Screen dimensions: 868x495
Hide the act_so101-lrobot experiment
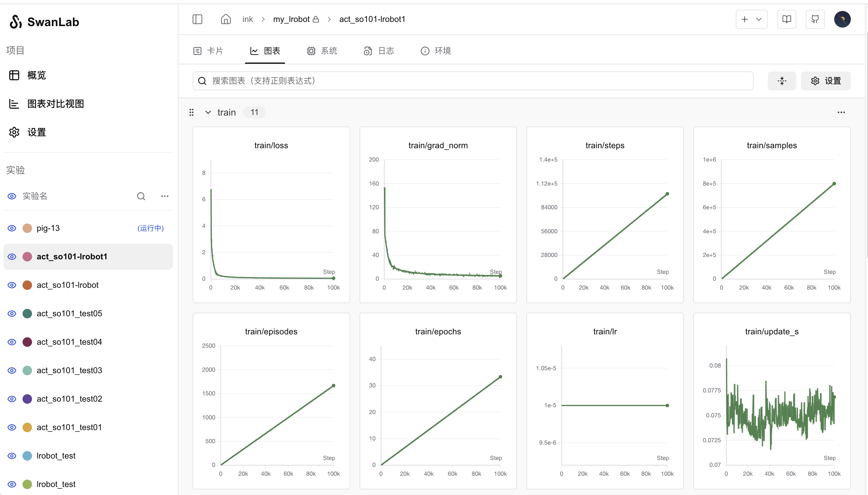12,285
